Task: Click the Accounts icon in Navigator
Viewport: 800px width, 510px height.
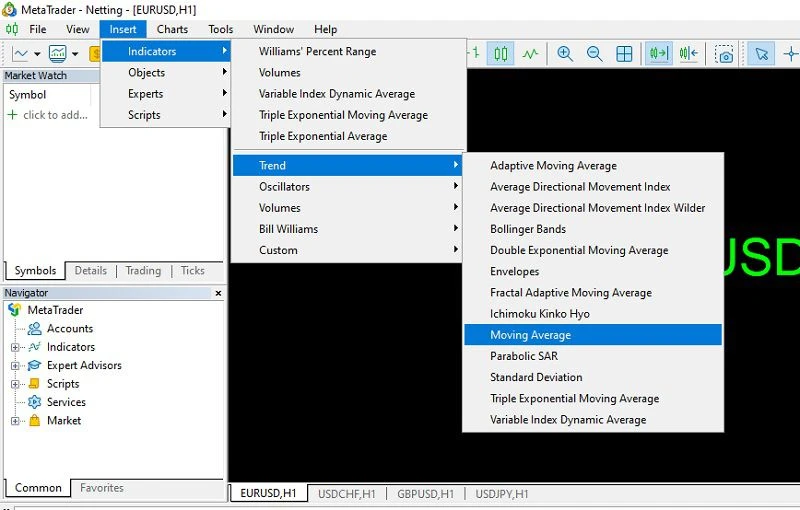Action: pyautogui.click(x=35, y=328)
